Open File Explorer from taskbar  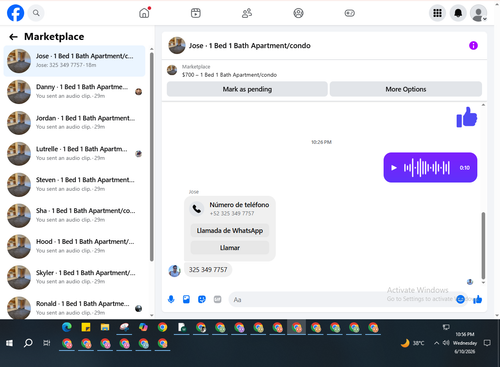tap(105, 327)
